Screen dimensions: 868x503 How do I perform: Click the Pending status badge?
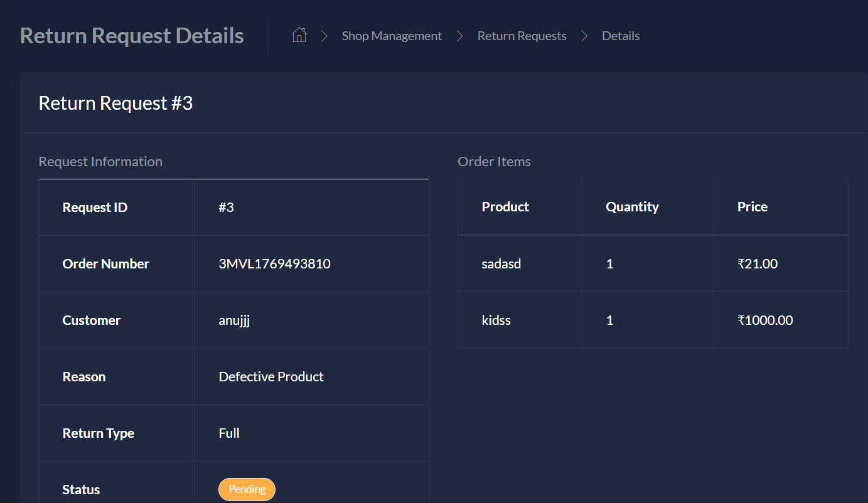tap(247, 489)
